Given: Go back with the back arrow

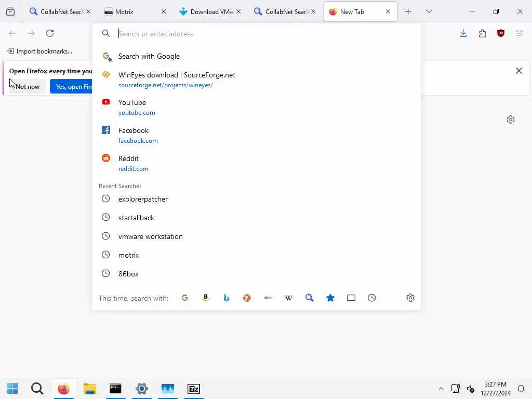Looking at the screenshot, I should pos(12,33).
